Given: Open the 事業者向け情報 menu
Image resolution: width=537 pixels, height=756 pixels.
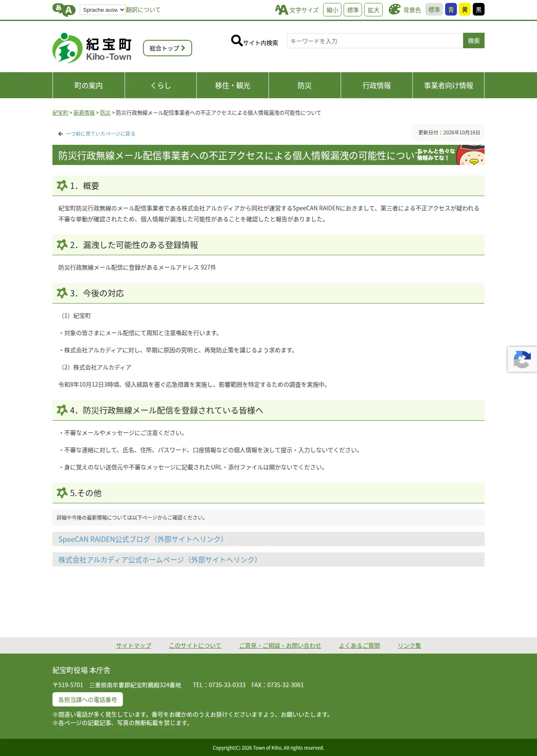Looking at the screenshot, I should 448,85.
